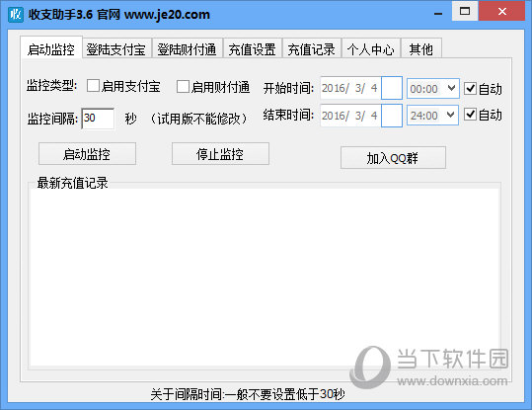
Task: Minimize the 收支助手 window
Action: point(438,14)
